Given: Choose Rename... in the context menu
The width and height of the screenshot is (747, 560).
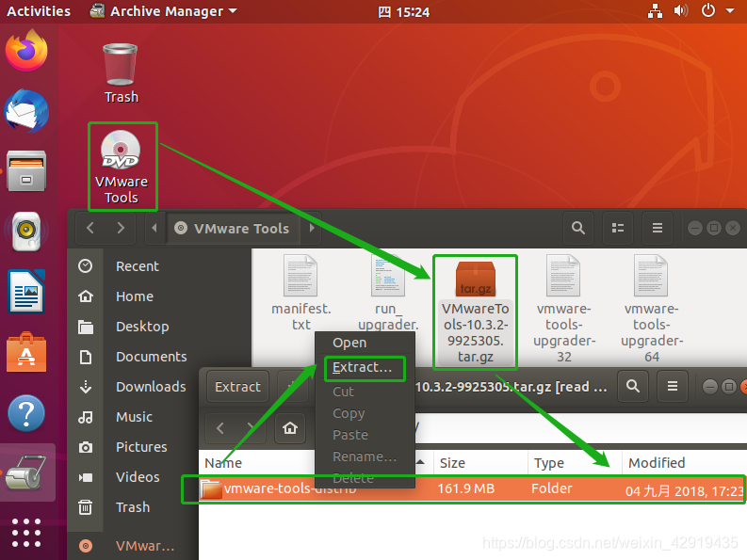Looking at the screenshot, I should coord(365,456).
